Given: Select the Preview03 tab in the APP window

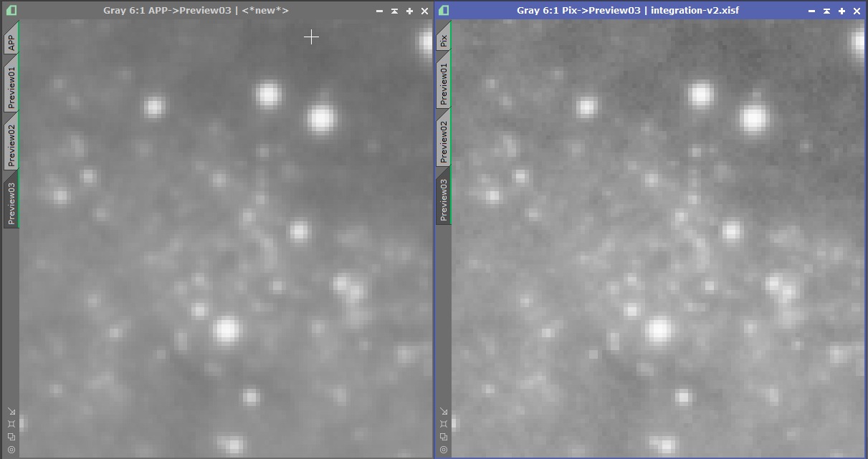Looking at the screenshot, I should (11, 200).
